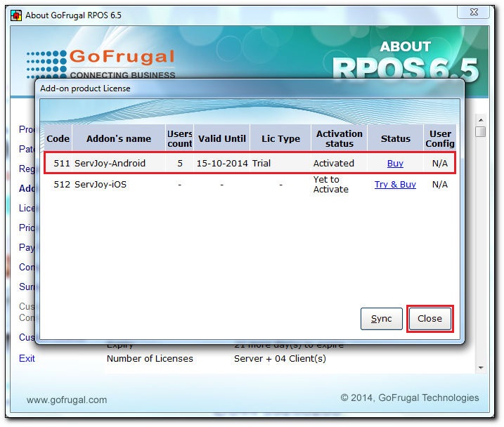The height and width of the screenshot is (427, 504).
Task: Close the Add-on product License dialog
Action: tap(429, 318)
